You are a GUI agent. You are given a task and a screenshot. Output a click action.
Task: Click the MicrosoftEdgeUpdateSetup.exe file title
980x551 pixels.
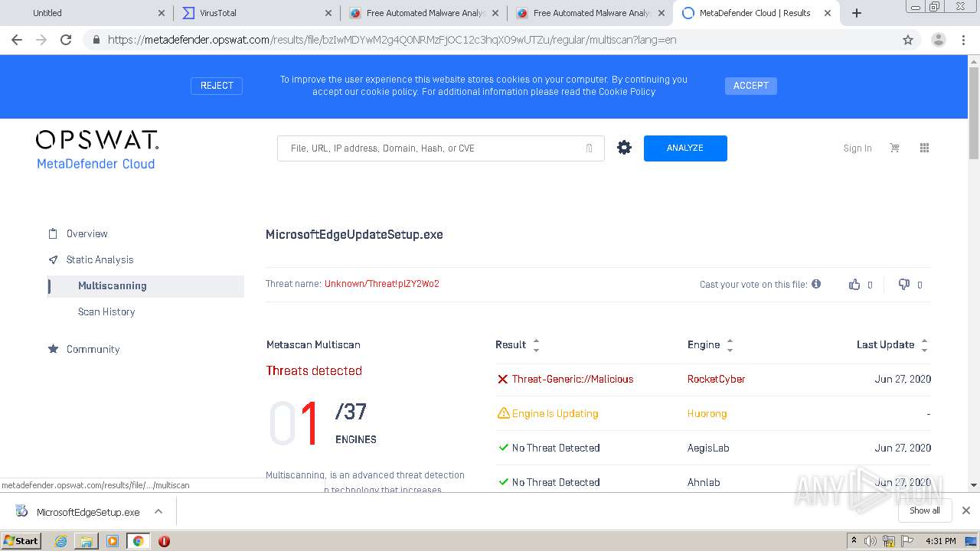pyautogui.click(x=354, y=234)
